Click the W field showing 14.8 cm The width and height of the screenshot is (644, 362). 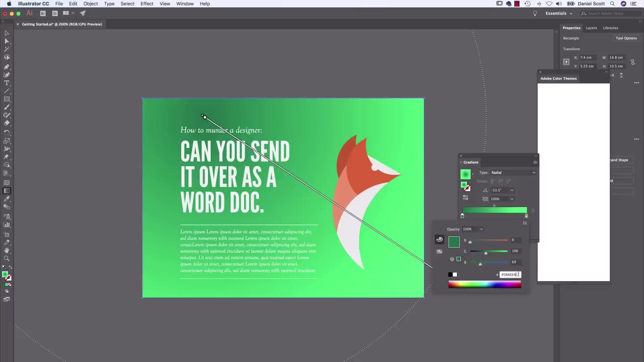617,57
